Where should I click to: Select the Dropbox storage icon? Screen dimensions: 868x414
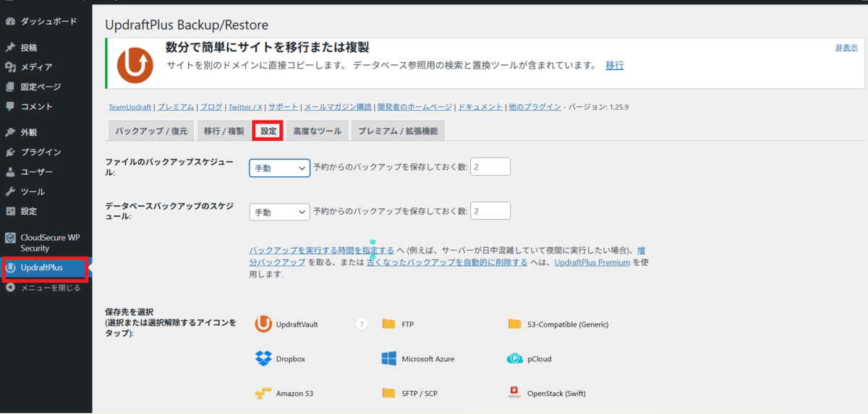point(263,359)
